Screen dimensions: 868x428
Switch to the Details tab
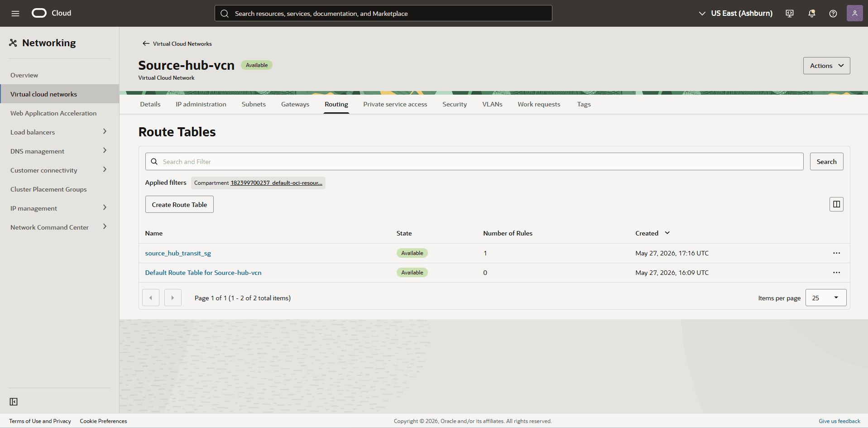[150, 104]
